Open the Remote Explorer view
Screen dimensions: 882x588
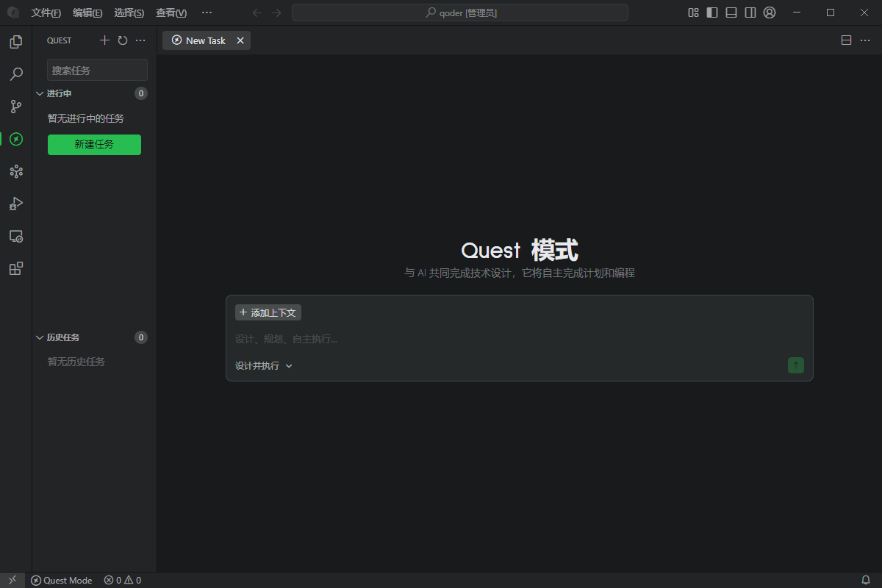(x=16, y=236)
